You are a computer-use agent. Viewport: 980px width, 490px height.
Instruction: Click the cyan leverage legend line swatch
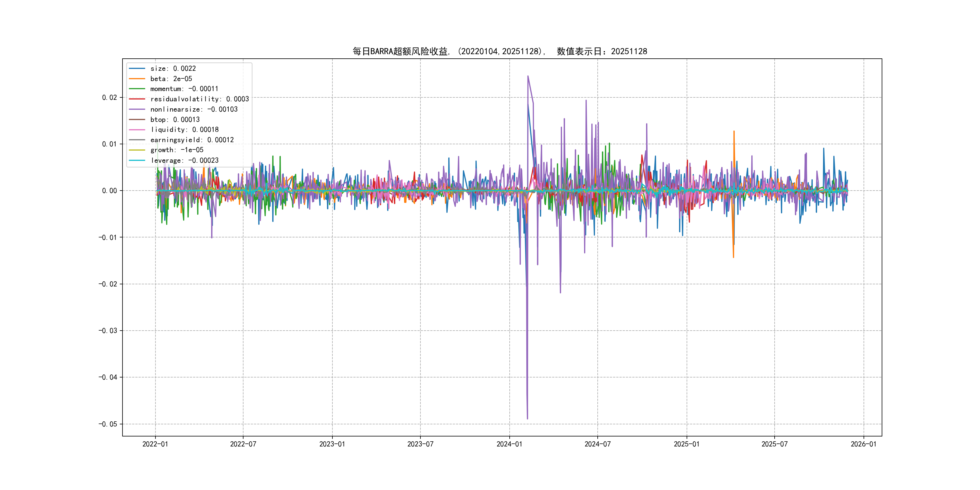137,160
